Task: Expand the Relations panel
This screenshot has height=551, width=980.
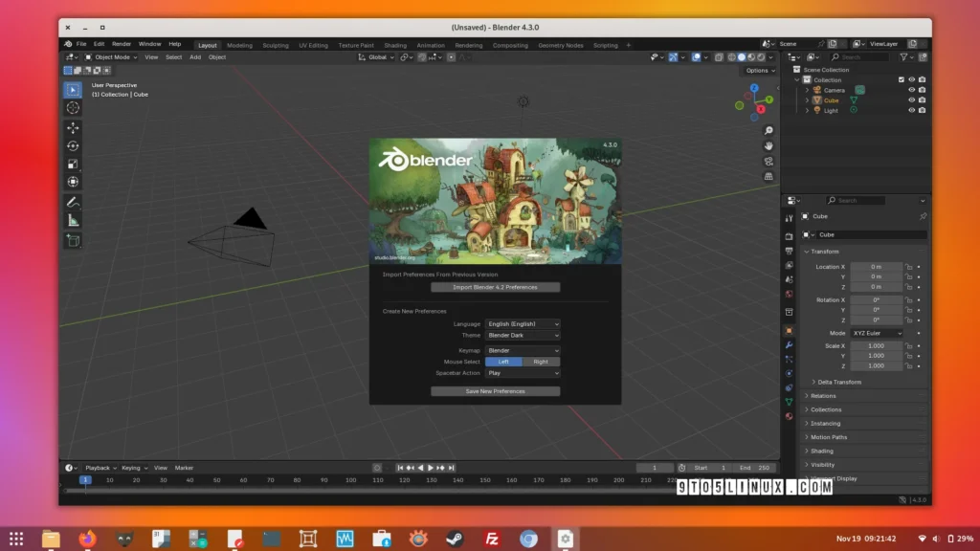Action: (x=822, y=395)
